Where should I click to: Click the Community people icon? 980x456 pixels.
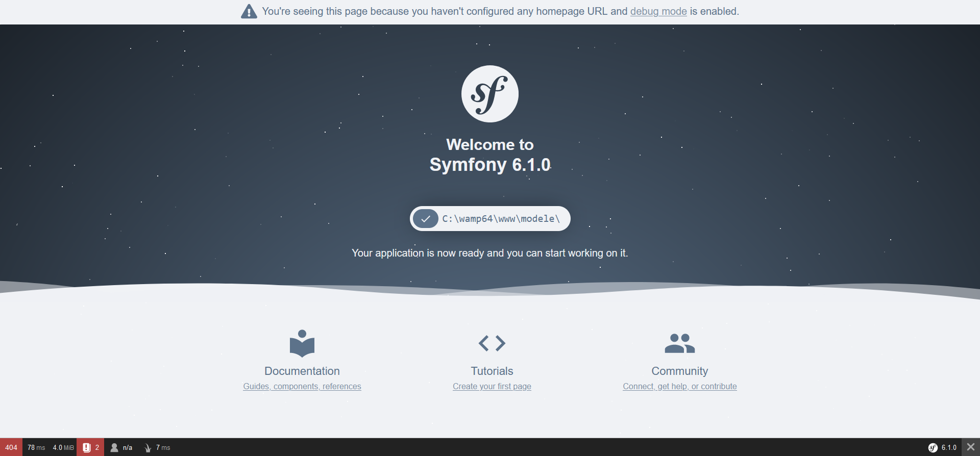[680, 343]
